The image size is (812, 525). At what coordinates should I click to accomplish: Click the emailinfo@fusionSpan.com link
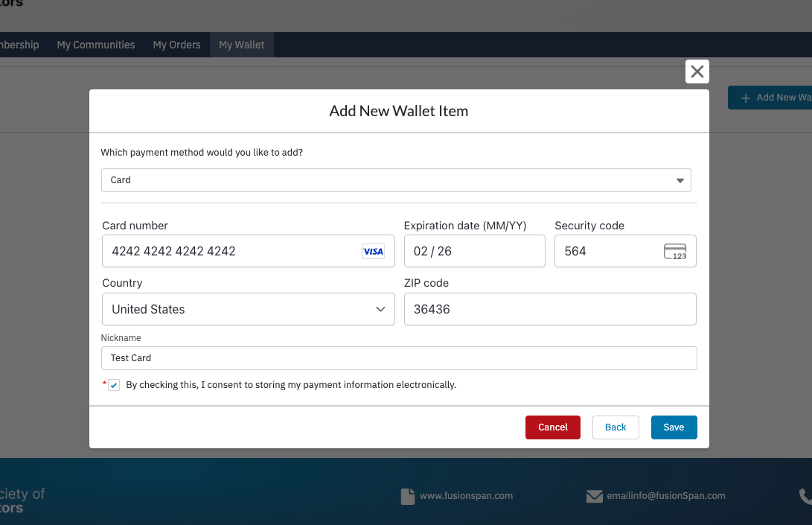click(666, 496)
